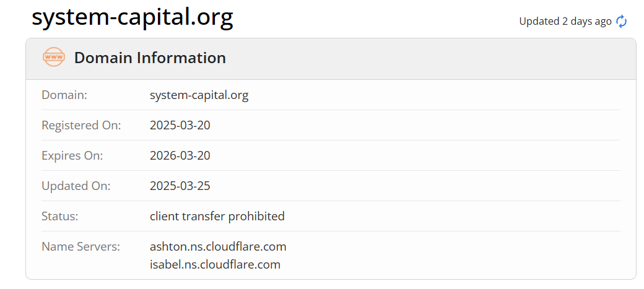Select the system-capital.org domain value in the table
Image resolution: width=644 pixels, height=289 pixels.
point(199,95)
